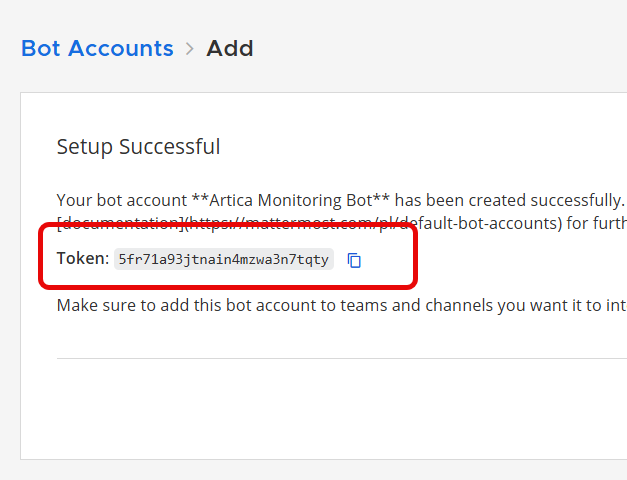The width and height of the screenshot is (627, 480).
Task: Open the bracketed documentation link text
Action: tap(120, 221)
